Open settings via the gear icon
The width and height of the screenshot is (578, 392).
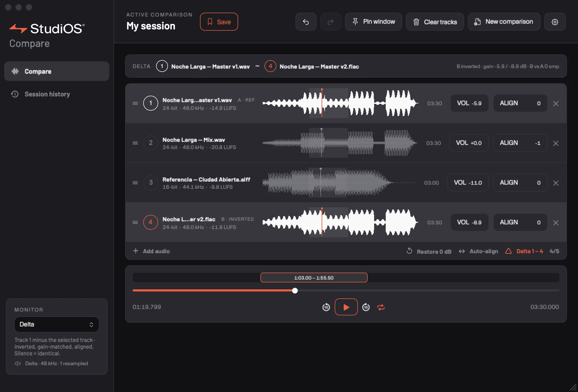click(555, 22)
